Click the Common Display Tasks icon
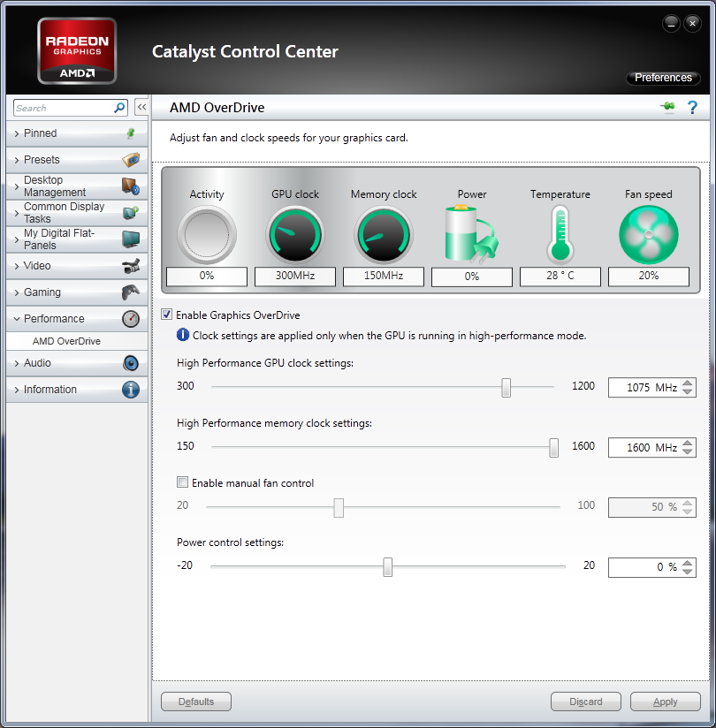Image resolution: width=716 pixels, height=728 pixels. click(x=131, y=213)
